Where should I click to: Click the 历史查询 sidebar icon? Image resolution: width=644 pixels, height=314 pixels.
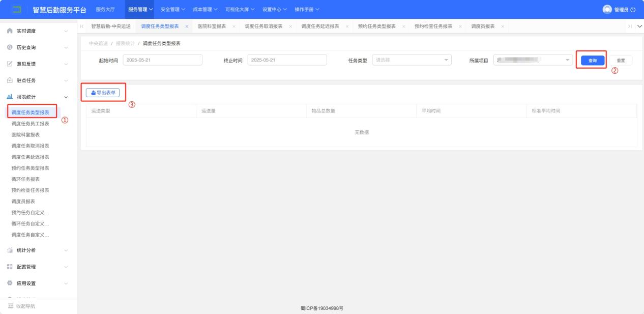(x=9, y=47)
